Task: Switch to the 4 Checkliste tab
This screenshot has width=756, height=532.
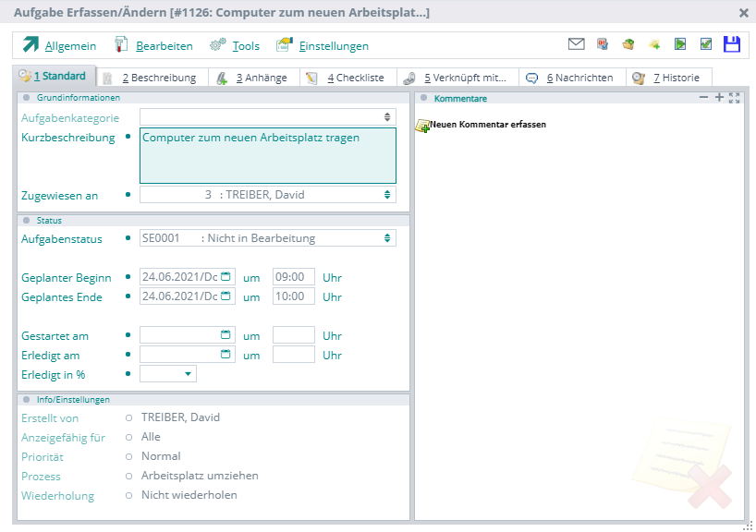Action: tap(349, 78)
